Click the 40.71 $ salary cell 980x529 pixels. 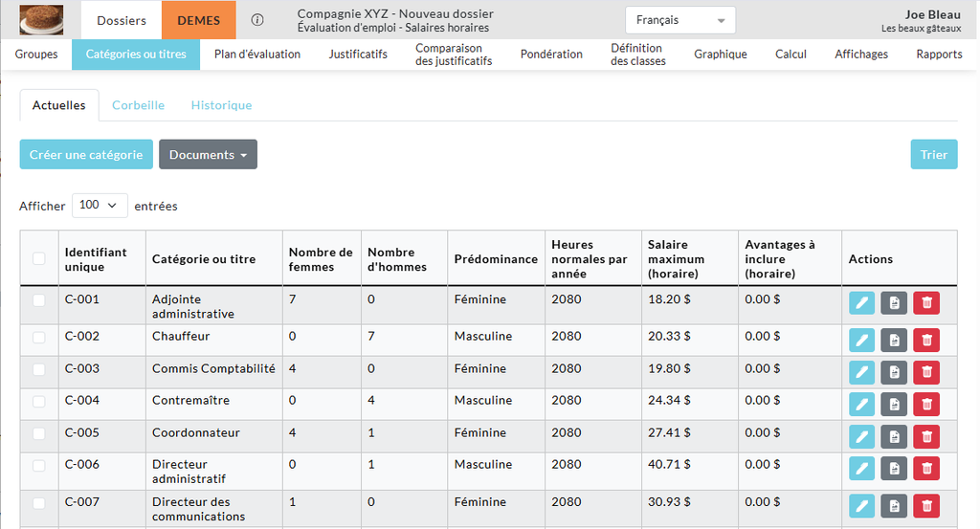point(689,471)
